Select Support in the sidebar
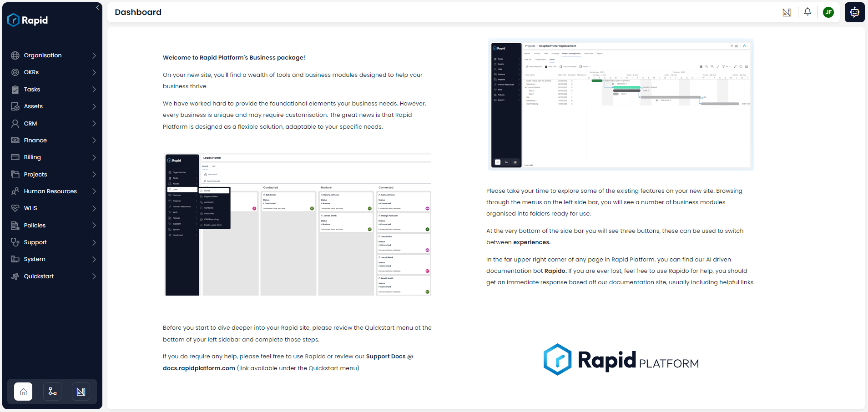The width and height of the screenshot is (868, 412). (x=52, y=242)
